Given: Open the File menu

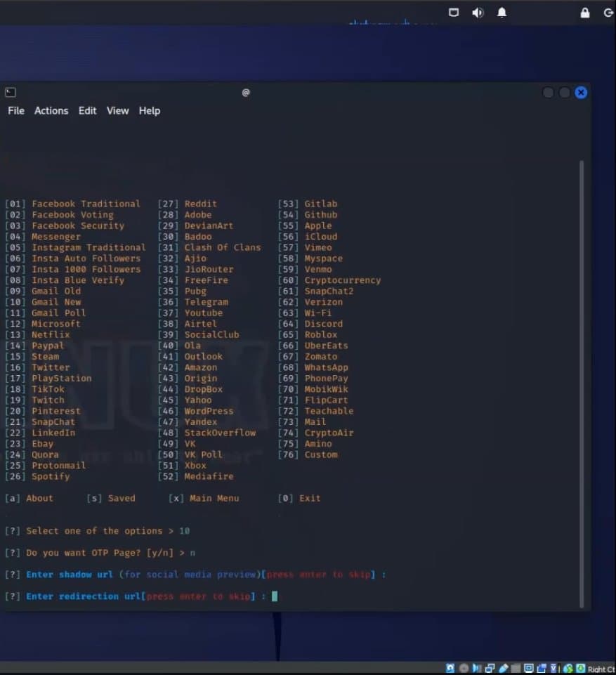Looking at the screenshot, I should click(16, 111).
